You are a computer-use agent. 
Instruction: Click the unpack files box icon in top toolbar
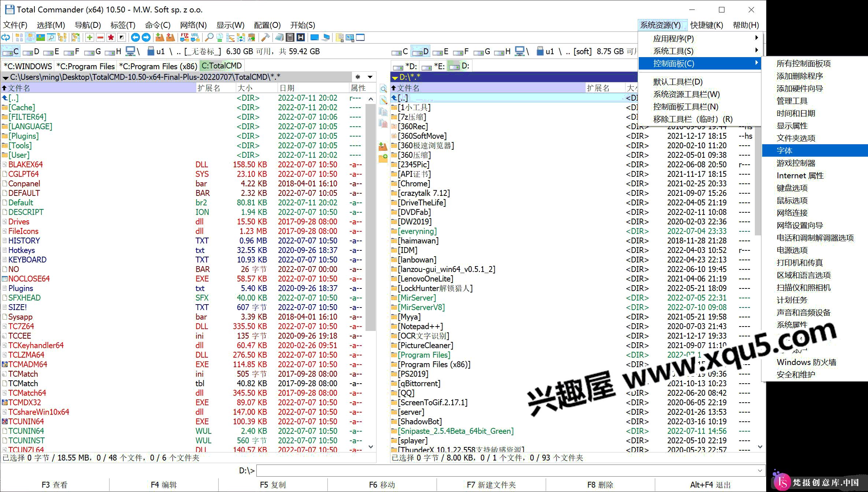click(170, 37)
